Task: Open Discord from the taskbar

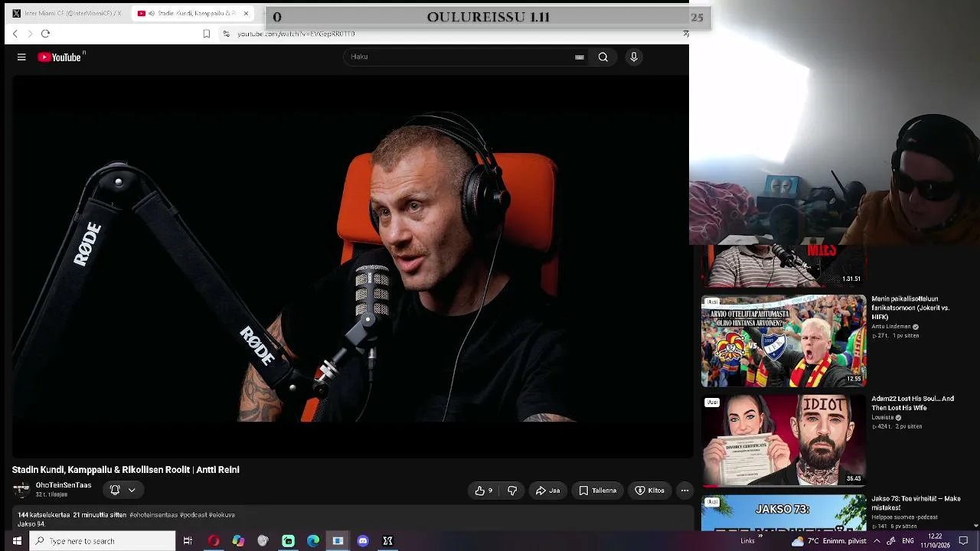Action: 363,541
